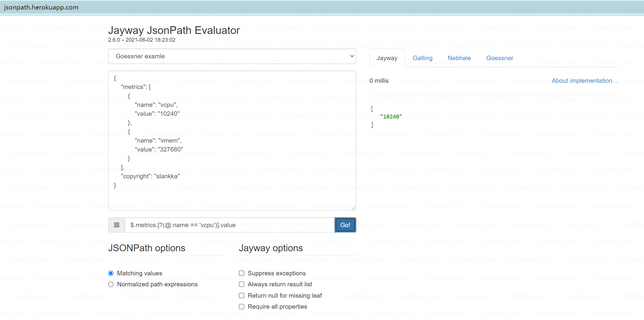Screen dimensions: 644x320
Task: Click the "name": "vcpu" line
Action: pos(156,105)
